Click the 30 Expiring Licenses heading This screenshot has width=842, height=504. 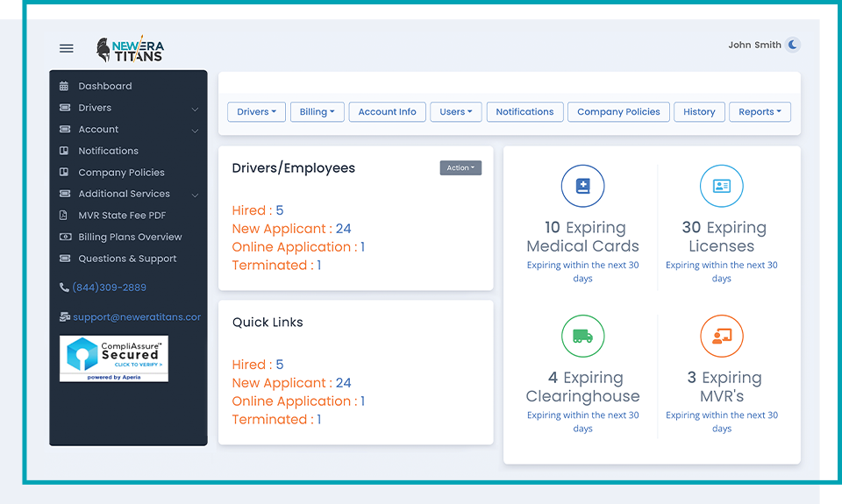coord(722,237)
